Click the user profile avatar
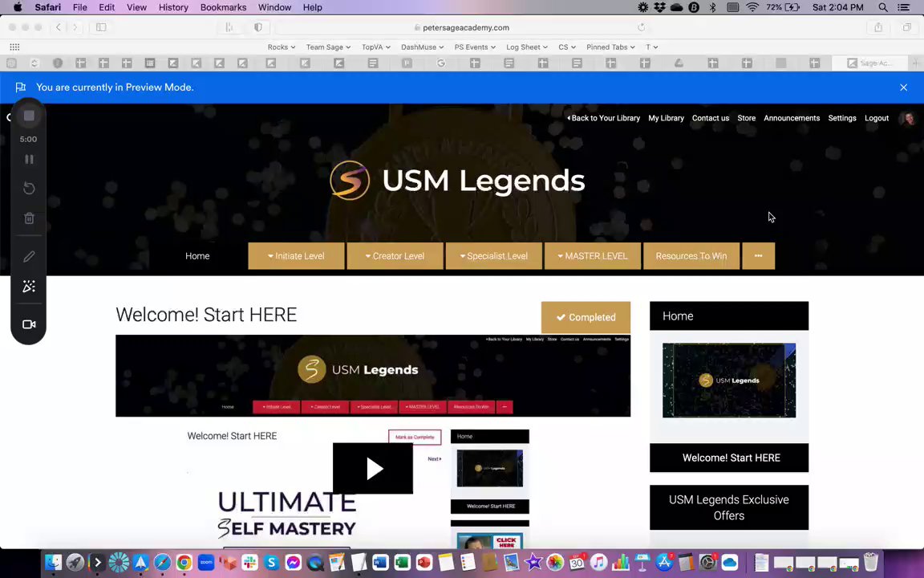This screenshot has height=578, width=924. 909,119
